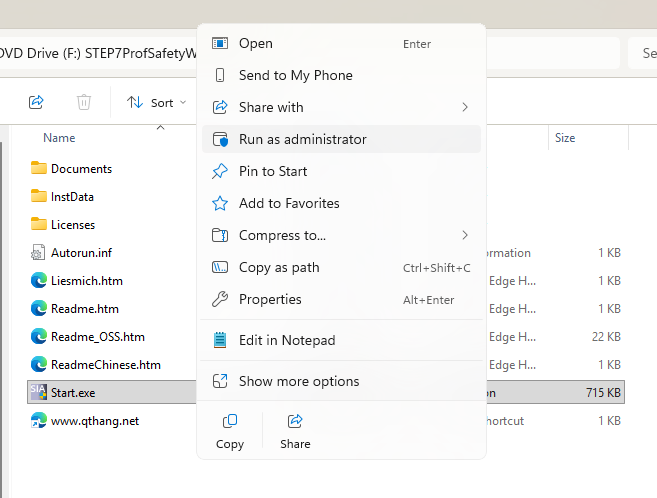Click the share icon in Explorer toolbar
This screenshot has height=498, width=657.
[36, 102]
